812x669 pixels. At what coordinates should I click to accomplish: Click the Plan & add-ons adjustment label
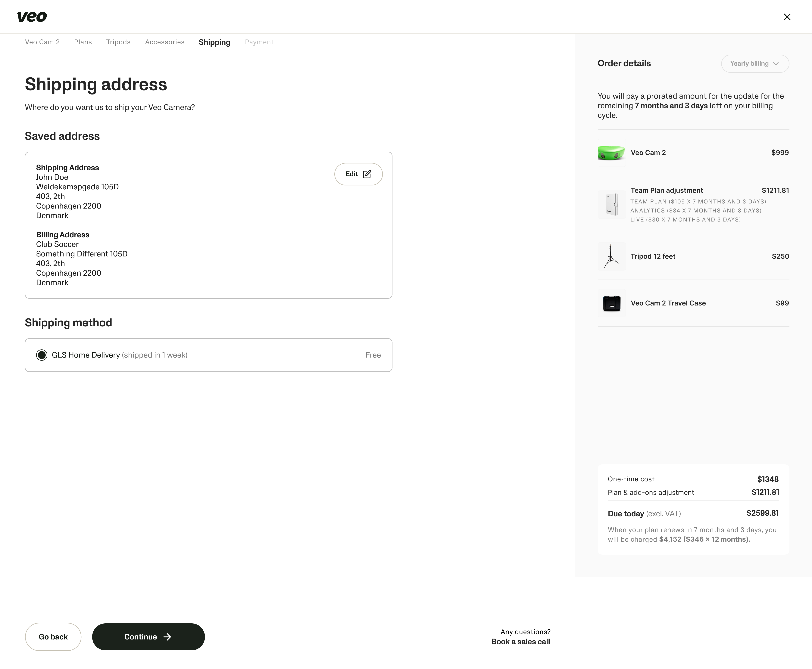pos(651,493)
